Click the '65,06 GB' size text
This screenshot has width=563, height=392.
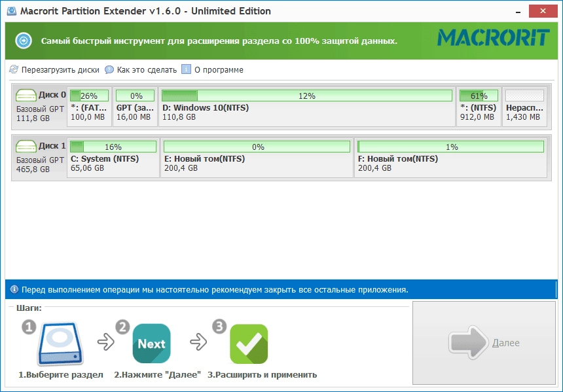pos(87,168)
